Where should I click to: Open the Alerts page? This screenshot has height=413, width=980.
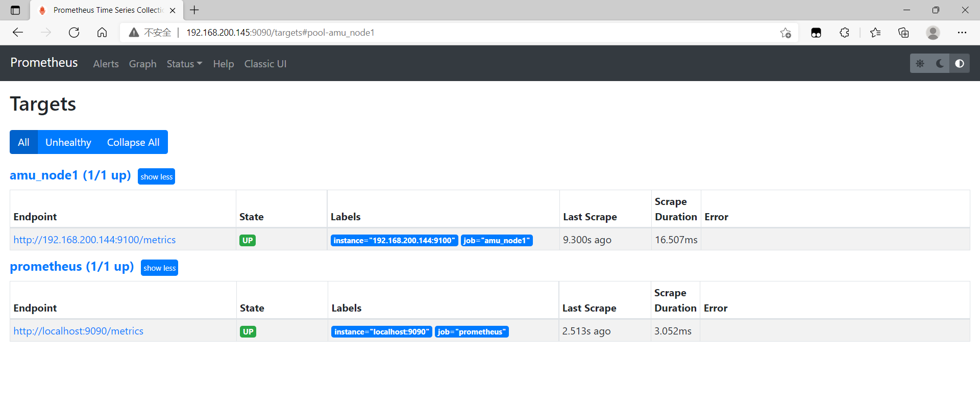(106, 64)
